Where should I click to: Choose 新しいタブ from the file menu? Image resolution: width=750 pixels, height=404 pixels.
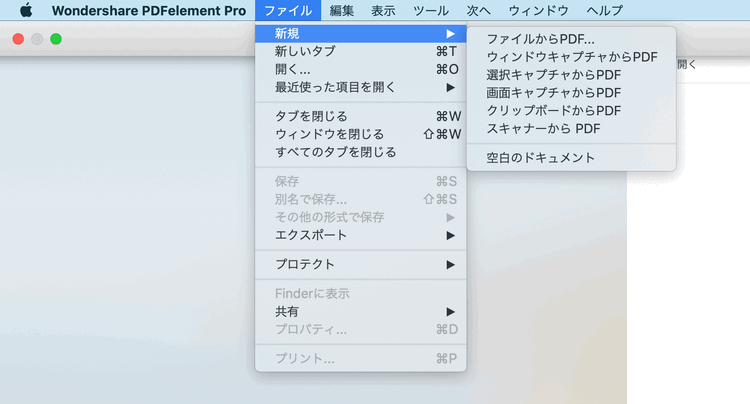(361, 51)
